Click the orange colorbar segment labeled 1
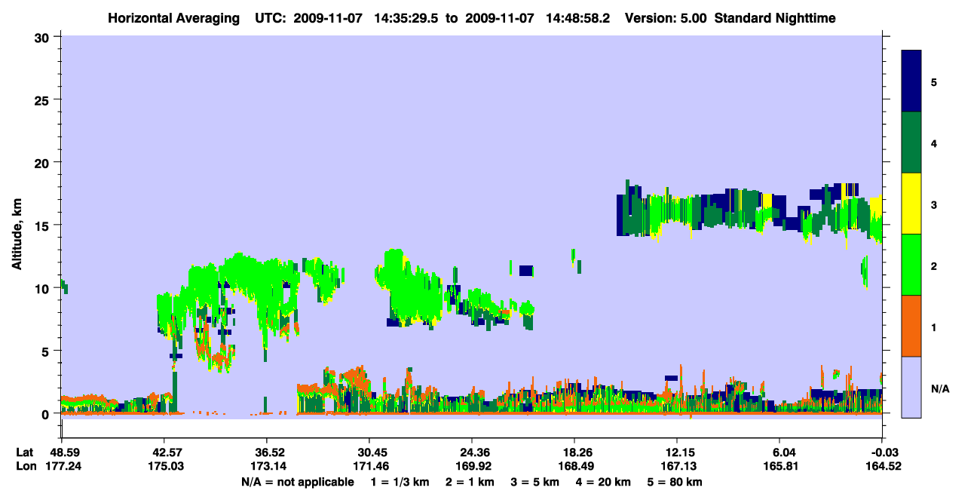This screenshot has width=980, height=503. pyautogui.click(x=911, y=326)
